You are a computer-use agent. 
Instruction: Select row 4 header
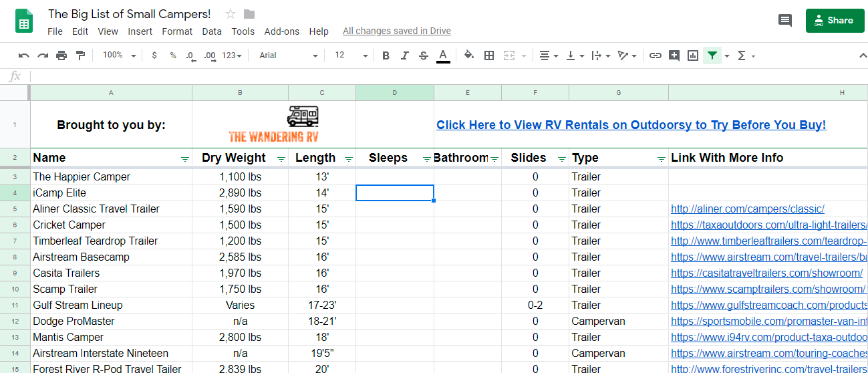15,193
